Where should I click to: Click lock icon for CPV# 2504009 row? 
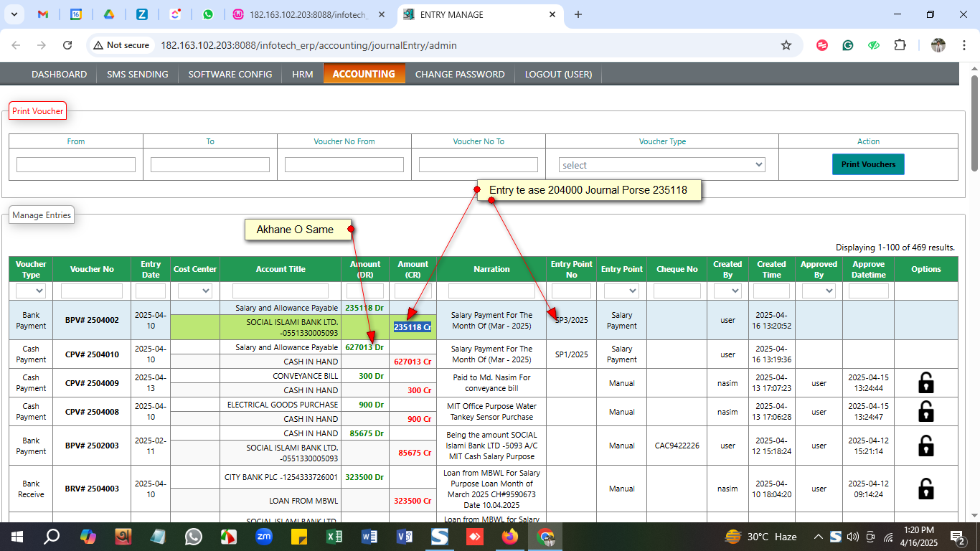coord(926,383)
